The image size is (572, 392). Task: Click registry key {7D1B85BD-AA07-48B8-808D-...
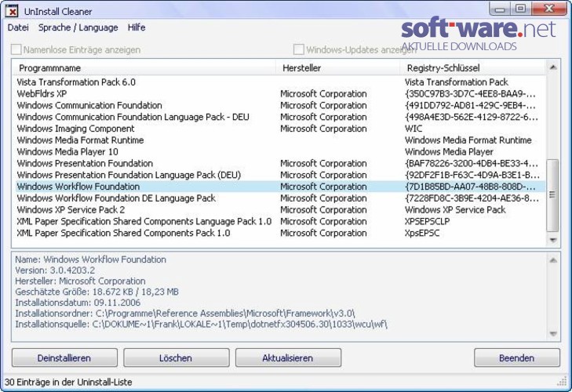click(x=470, y=187)
